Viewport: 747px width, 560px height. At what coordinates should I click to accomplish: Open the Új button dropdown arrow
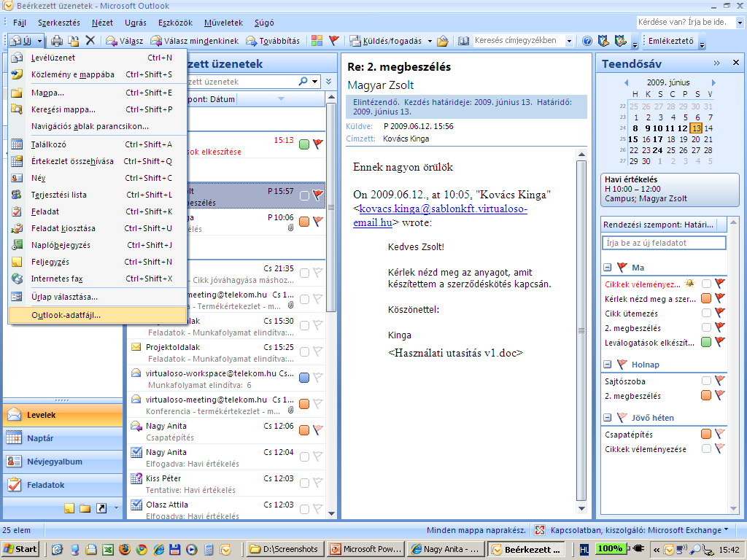(39, 41)
